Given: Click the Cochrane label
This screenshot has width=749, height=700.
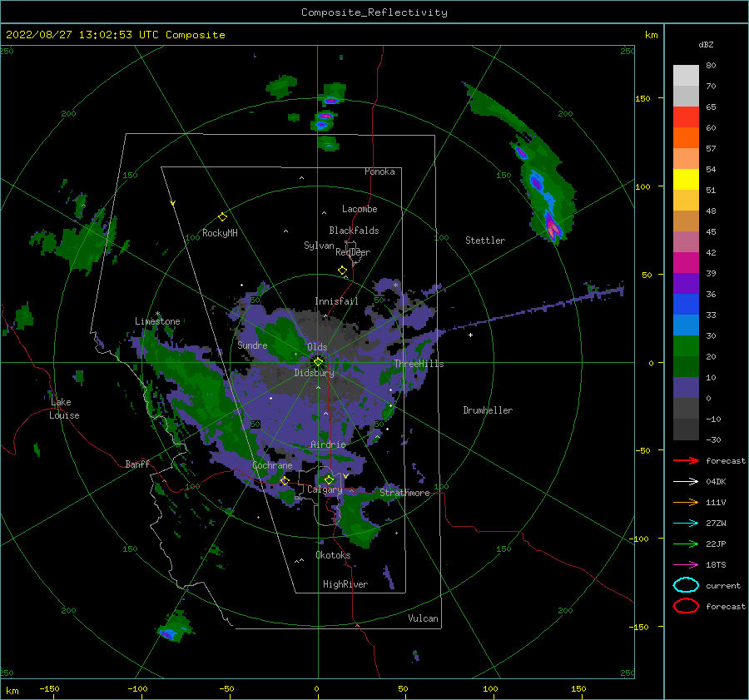Looking at the screenshot, I should (272, 465).
